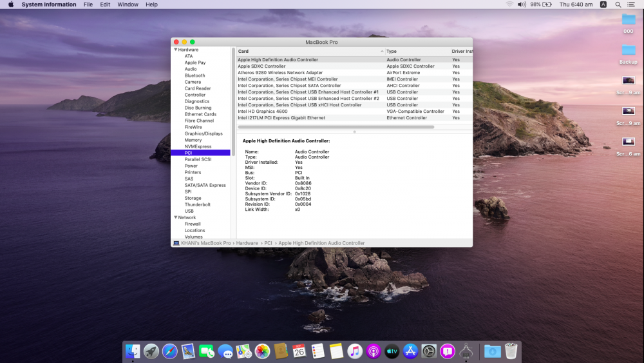Screen dimensions: 644x363
Task: Collapse the Network section triangle
Action: [x=175, y=217]
